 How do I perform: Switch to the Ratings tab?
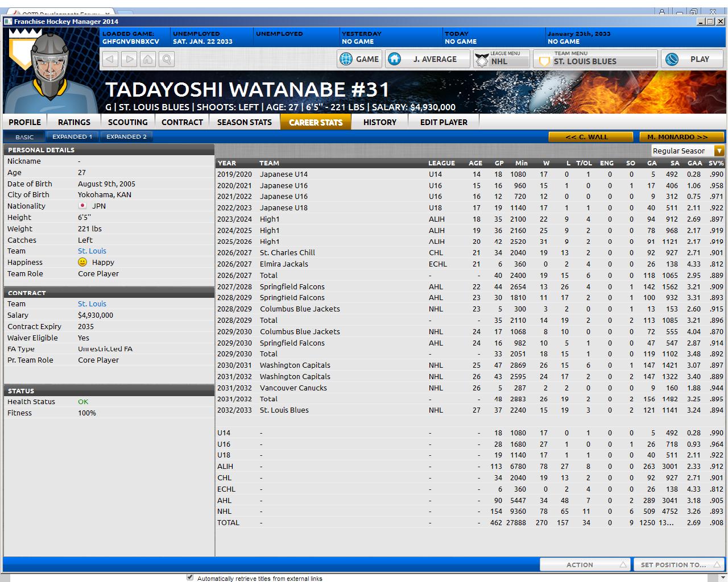[x=74, y=122]
